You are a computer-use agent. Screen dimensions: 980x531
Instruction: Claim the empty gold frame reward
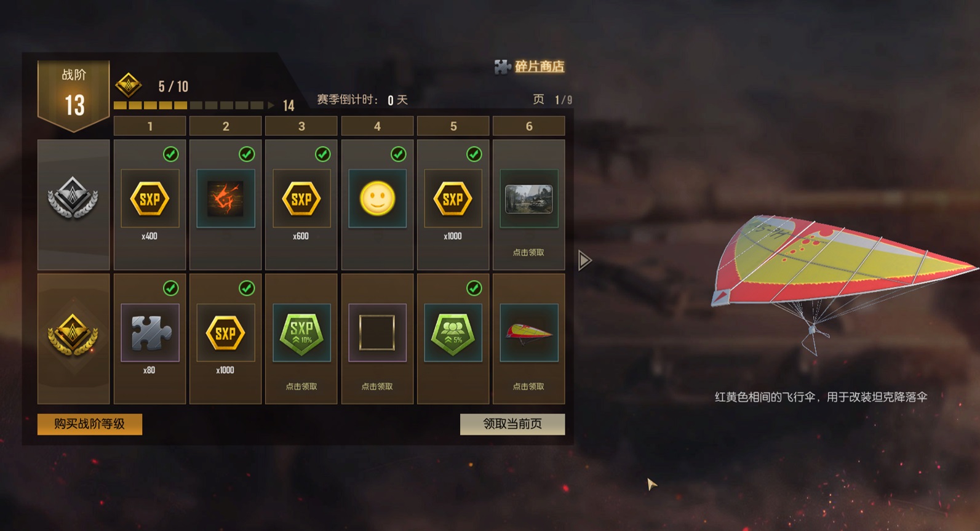point(377,333)
